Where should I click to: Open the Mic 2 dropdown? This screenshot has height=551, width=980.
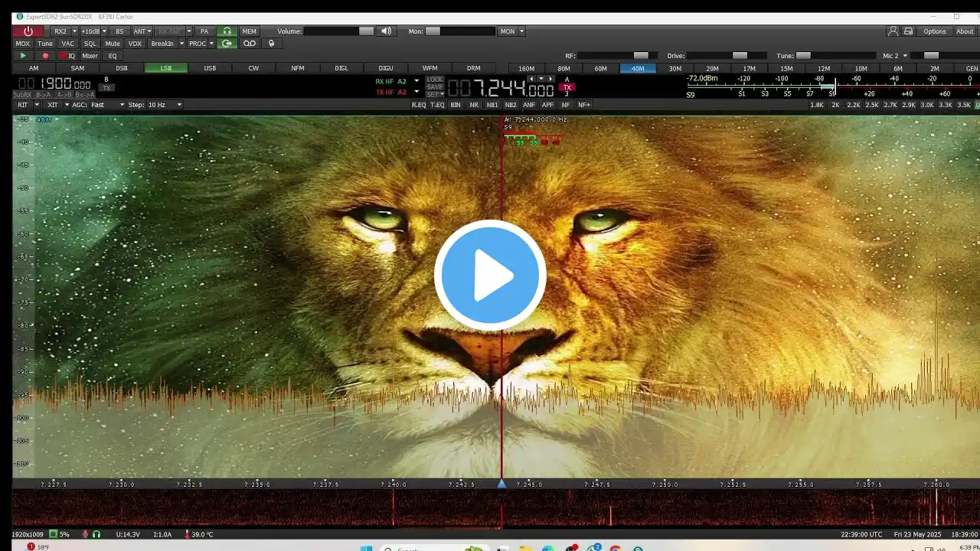[895, 56]
